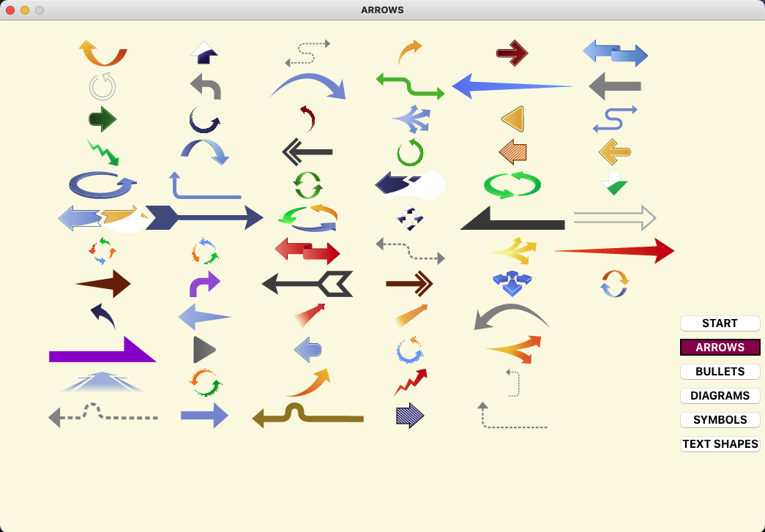Click the blue 3D four-way arrows

(x=512, y=283)
